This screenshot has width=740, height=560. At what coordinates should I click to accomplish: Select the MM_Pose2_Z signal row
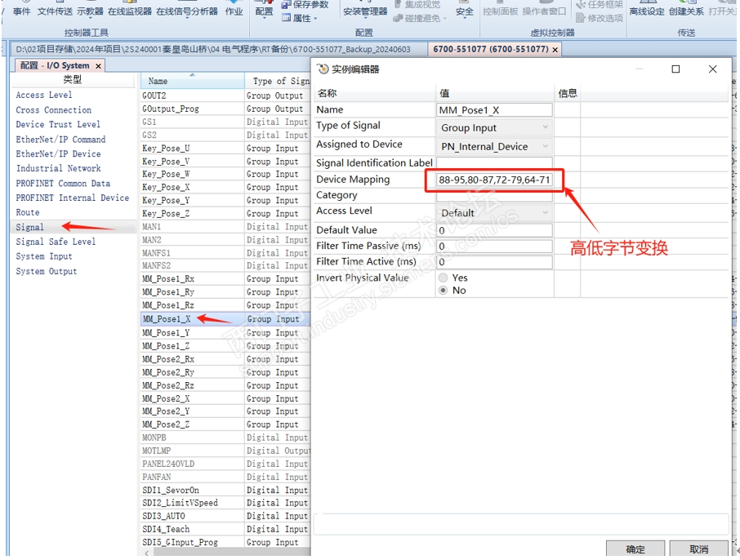pos(225,424)
